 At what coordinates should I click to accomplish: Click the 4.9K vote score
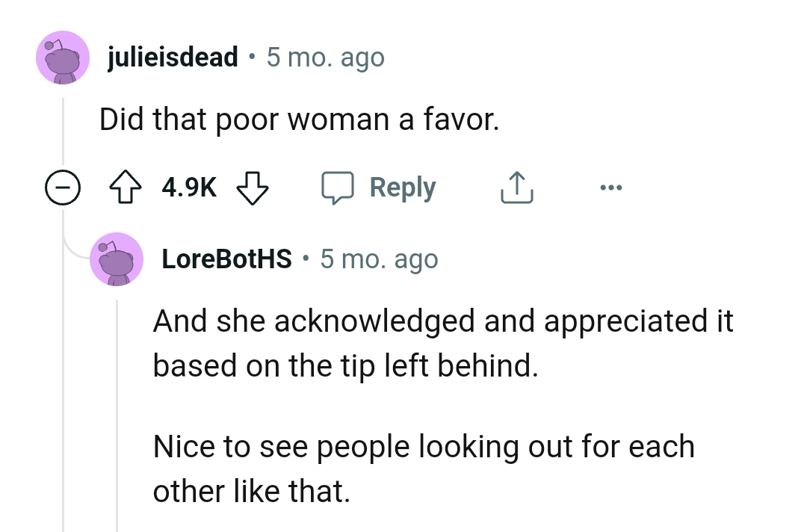tap(190, 188)
